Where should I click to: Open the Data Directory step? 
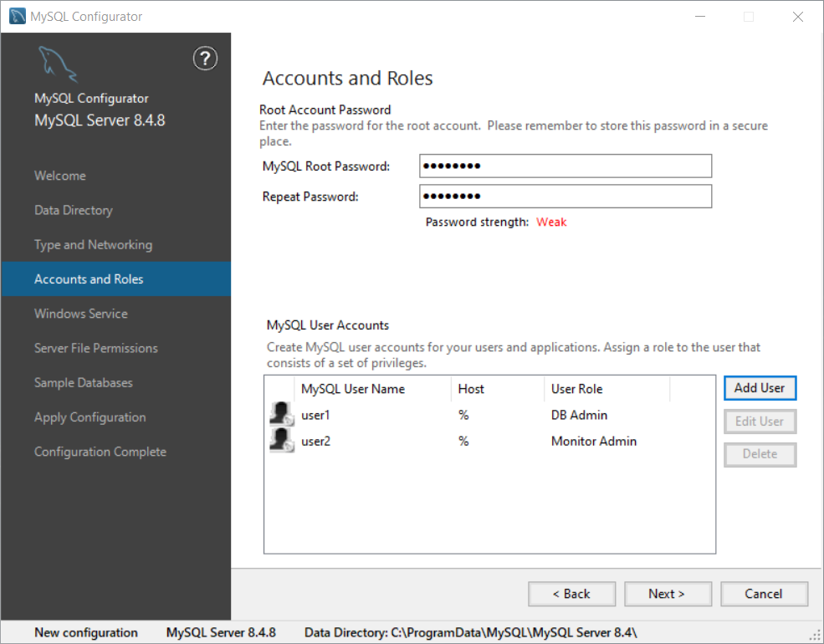pyautogui.click(x=74, y=210)
